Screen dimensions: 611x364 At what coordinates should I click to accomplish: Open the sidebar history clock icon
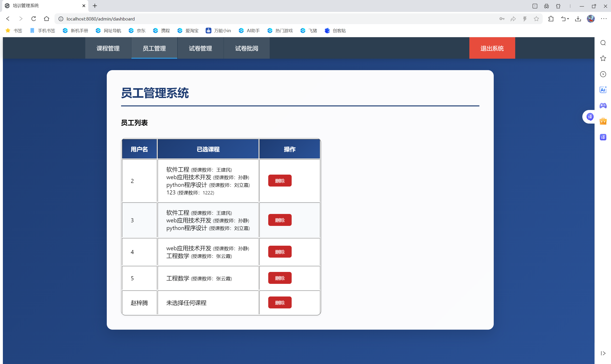(603, 74)
